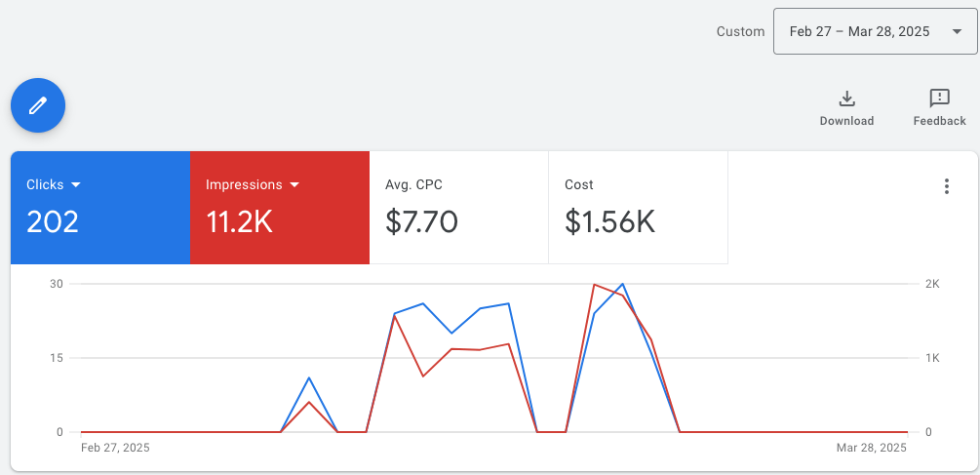Screen dimensions: 980x475
Task: Expand the Impressions metric dropdown arrow
Action: pyautogui.click(x=295, y=185)
